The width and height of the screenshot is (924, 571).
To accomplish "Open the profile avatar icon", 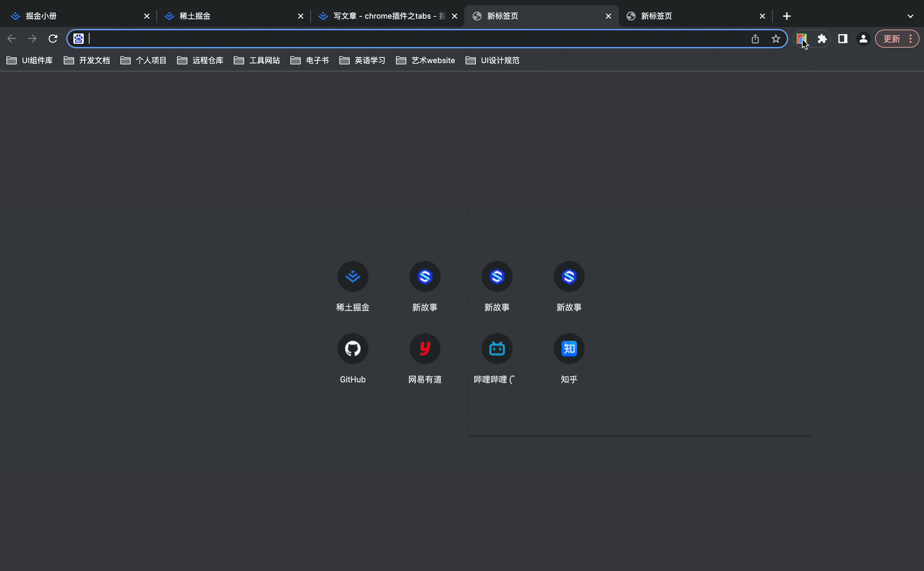I will (x=863, y=39).
